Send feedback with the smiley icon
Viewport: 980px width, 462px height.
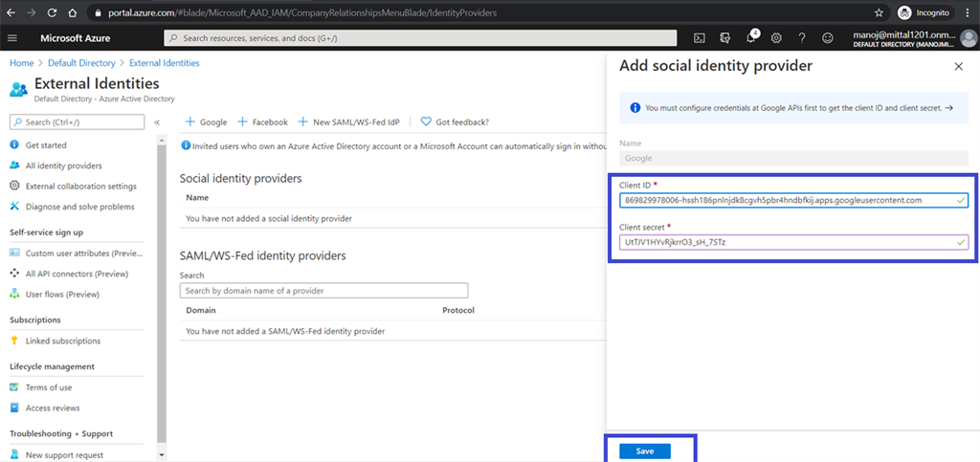click(828, 38)
